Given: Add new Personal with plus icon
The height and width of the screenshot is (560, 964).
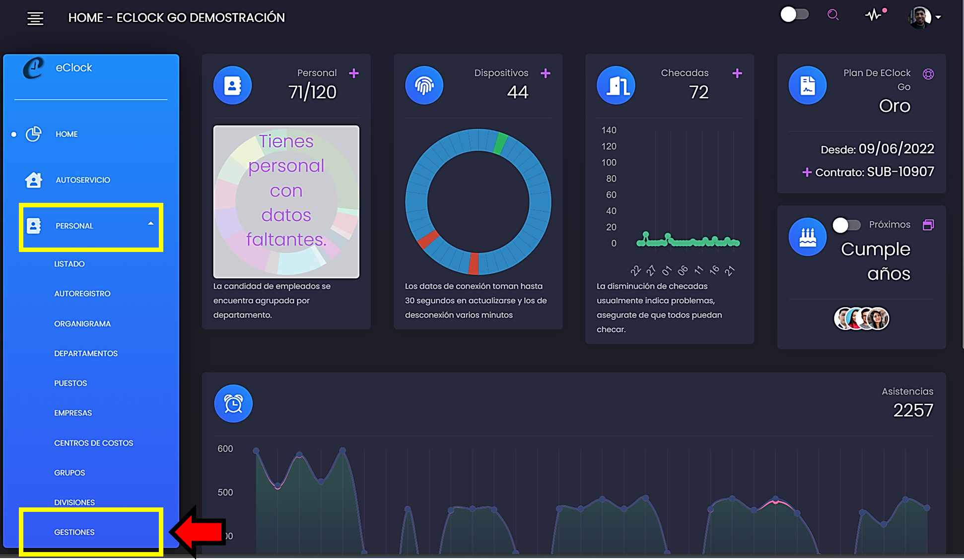Looking at the screenshot, I should pyautogui.click(x=354, y=73).
